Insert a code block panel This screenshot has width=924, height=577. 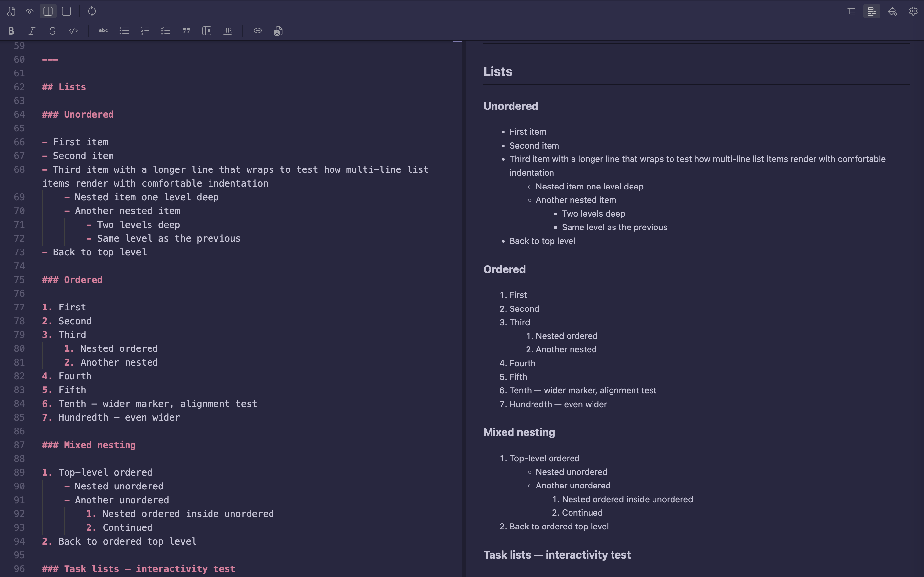(x=207, y=31)
